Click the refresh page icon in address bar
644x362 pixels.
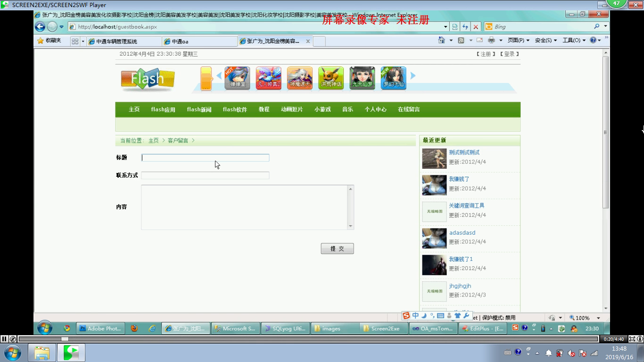(x=465, y=27)
